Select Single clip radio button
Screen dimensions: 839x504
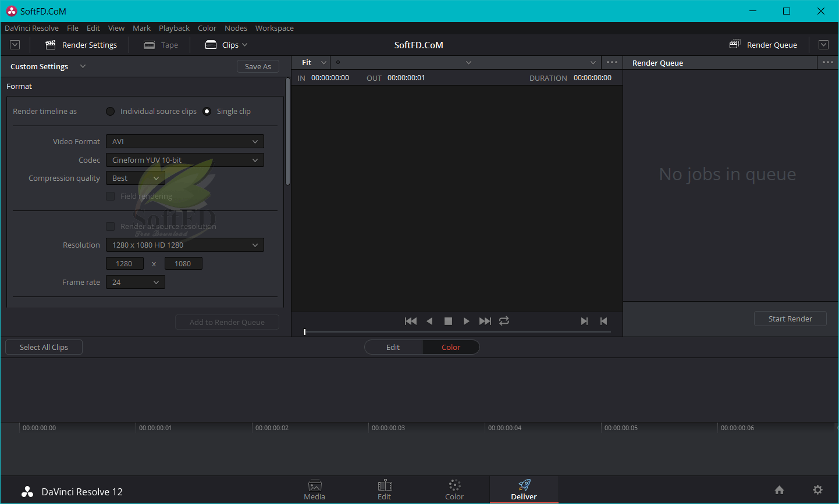click(207, 111)
